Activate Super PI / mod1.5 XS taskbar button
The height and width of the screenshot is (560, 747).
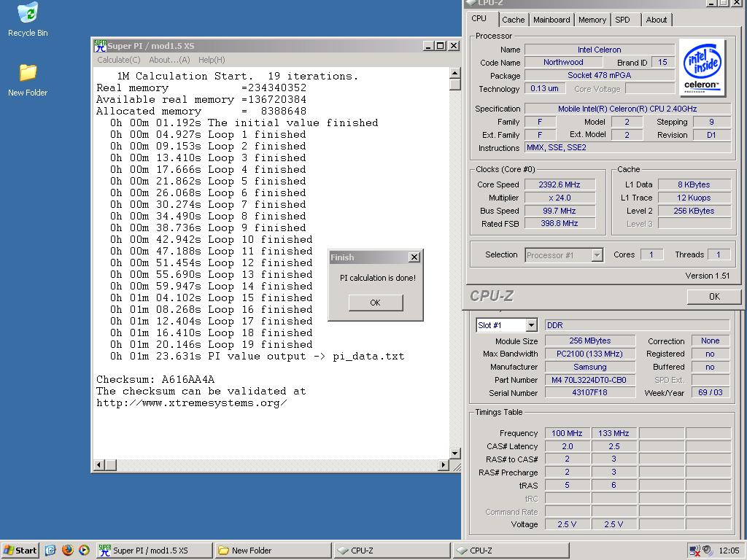[x=154, y=550]
